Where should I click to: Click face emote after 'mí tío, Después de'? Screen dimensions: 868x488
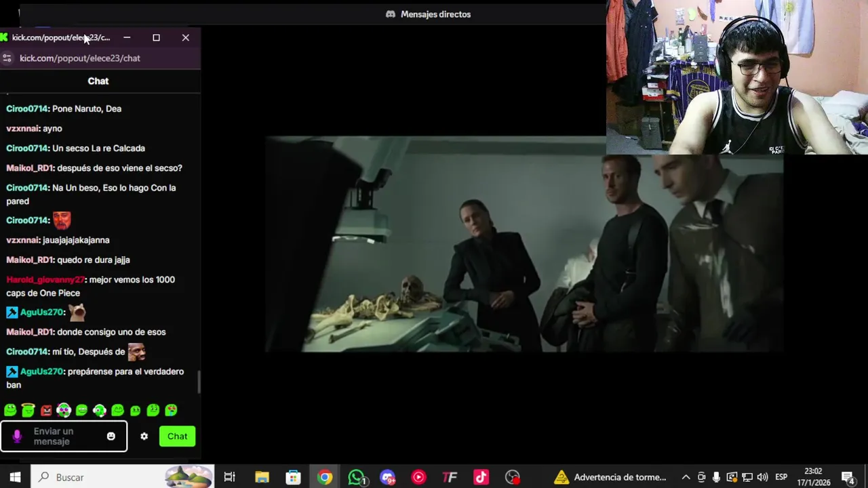[136, 352]
